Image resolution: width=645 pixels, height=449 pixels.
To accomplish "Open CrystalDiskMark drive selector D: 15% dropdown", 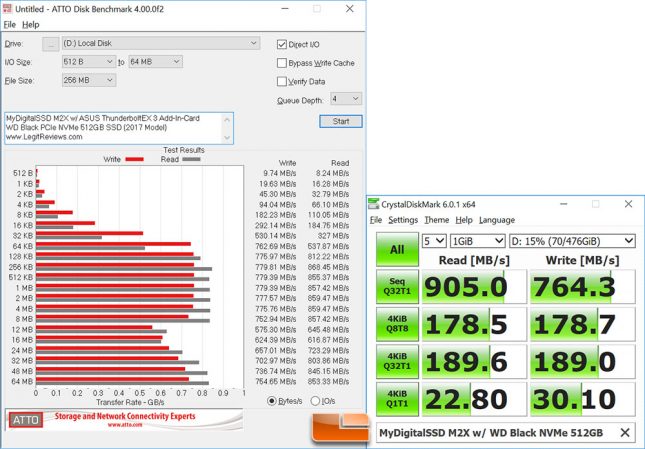I will [x=572, y=241].
